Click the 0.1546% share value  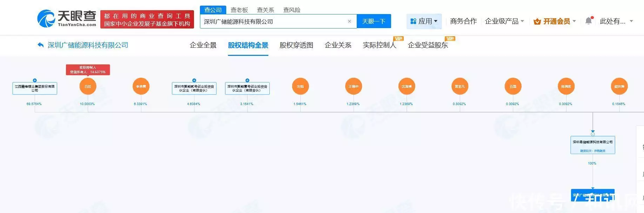point(619,104)
